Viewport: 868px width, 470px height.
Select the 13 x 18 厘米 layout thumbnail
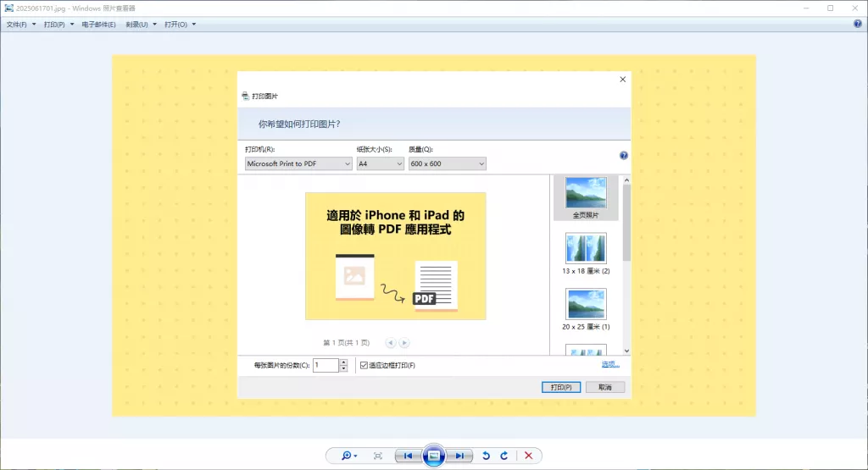(x=586, y=253)
